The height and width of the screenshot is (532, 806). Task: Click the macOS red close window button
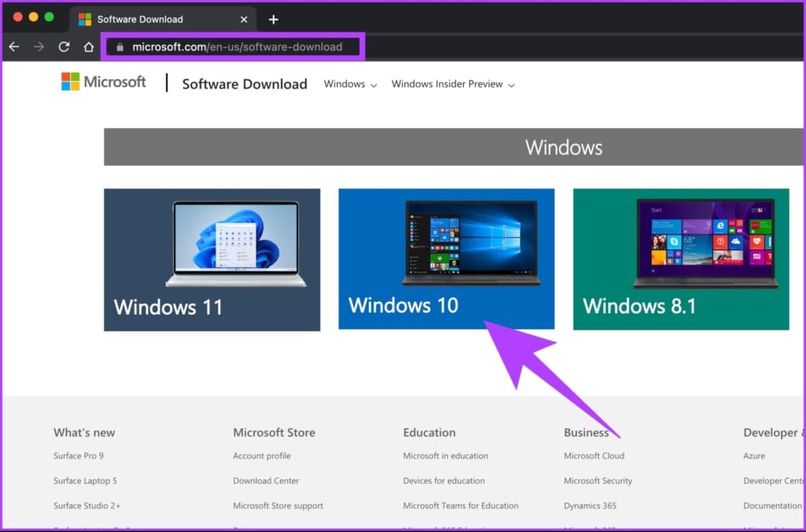click(17, 17)
